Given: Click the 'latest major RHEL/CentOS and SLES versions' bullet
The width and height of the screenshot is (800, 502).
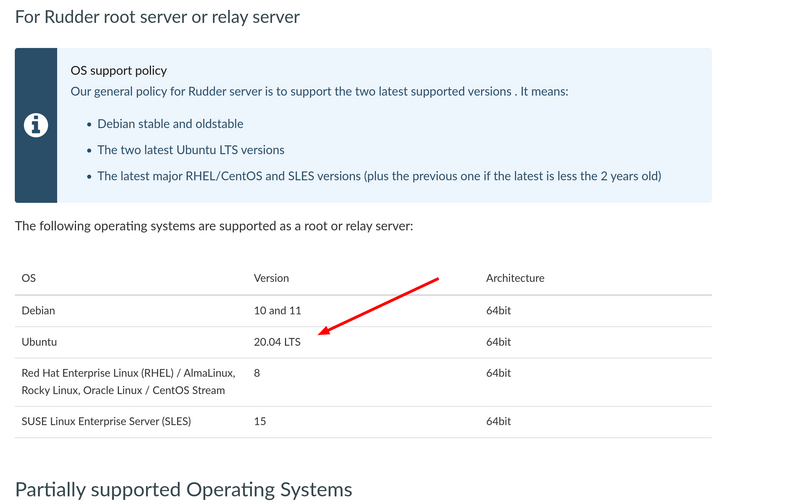Looking at the screenshot, I should 379,176.
